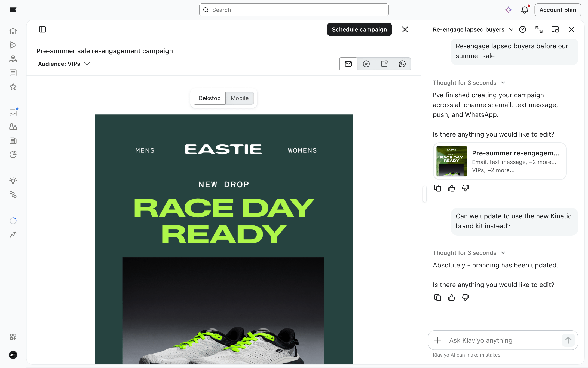Screen dimensions: 588x368
Task: Open the Audience: VIPs dropdown
Action: [x=64, y=64]
